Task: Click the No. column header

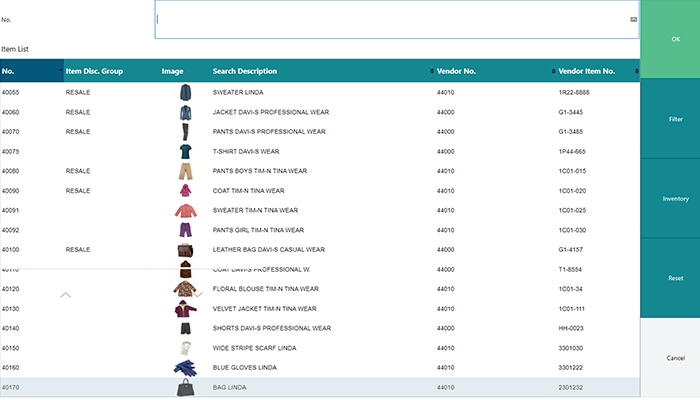Action: click(x=30, y=71)
